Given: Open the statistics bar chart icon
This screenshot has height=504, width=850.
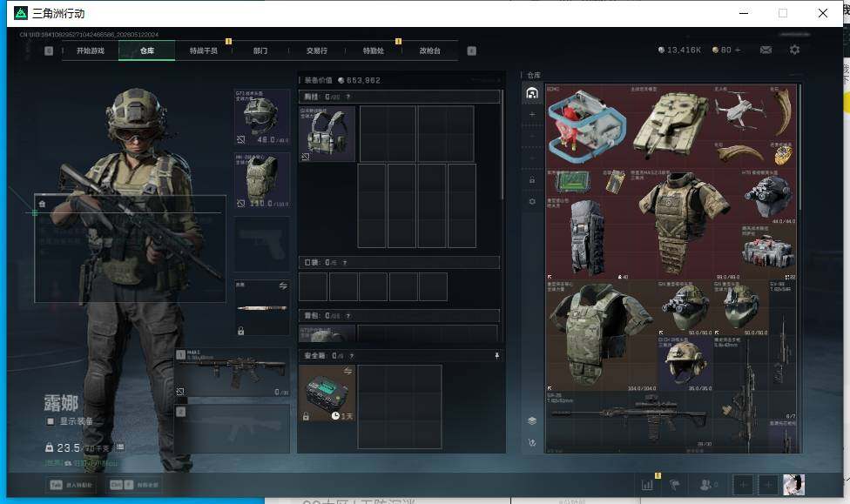Looking at the screenshot, I should click(x=647, y=485).
